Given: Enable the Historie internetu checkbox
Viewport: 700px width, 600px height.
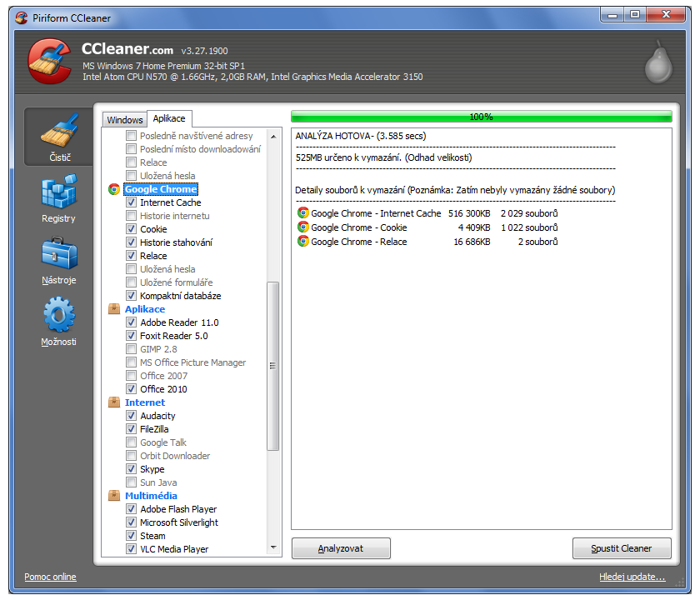Looking at the screenshot, I should pyautogui.click(x=131, y=216).
